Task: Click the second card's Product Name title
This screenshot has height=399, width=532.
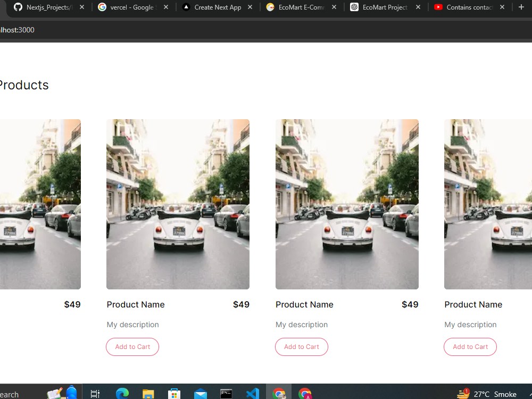Action: [x=136, y=305]
